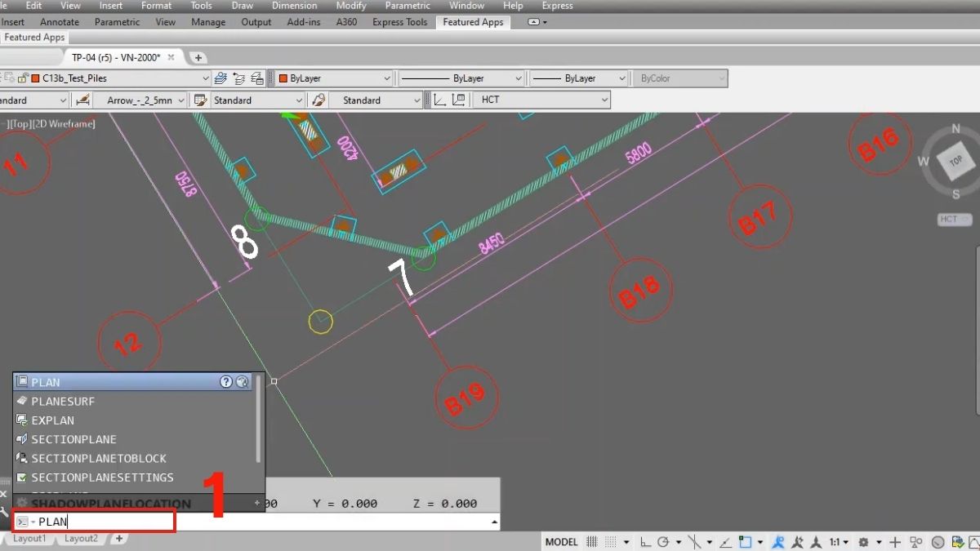The height and width of the screenshot is (551, 980).
Task: Toggle snap mode in status bar
Action: [x=611, y=542]
